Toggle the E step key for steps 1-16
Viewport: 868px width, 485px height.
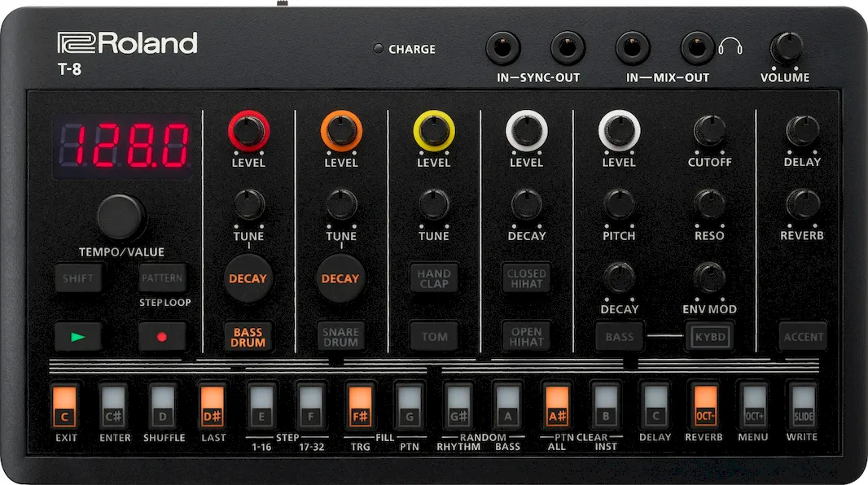click(261, 406)
